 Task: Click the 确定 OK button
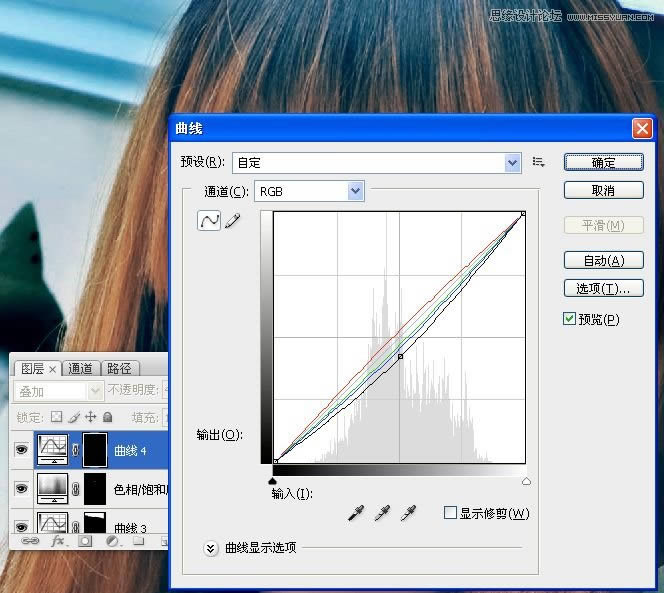pyautogui.click(x=603, y=162)
